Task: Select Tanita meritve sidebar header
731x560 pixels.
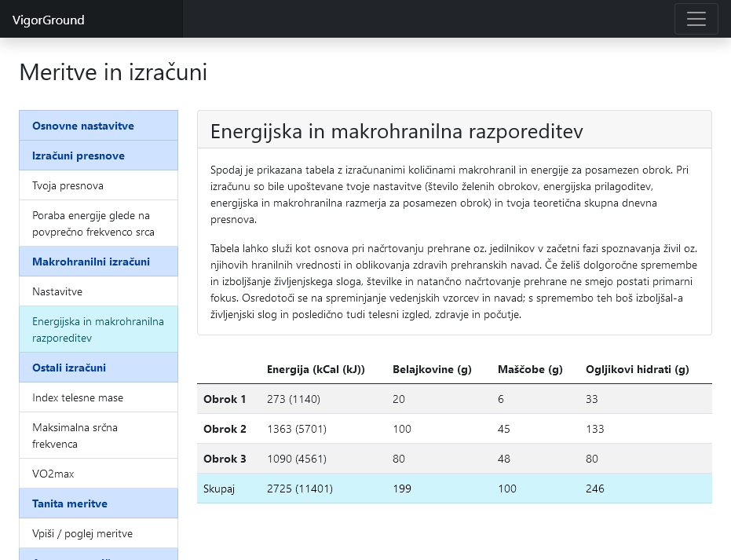Action: coord(70,503)
